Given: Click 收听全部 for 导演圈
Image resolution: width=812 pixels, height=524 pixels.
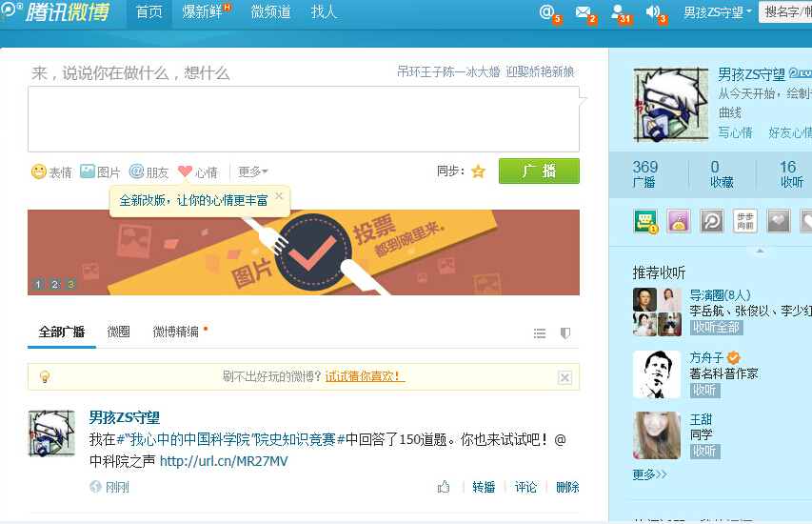Looking at the screenshot, I should coord(716,327).
